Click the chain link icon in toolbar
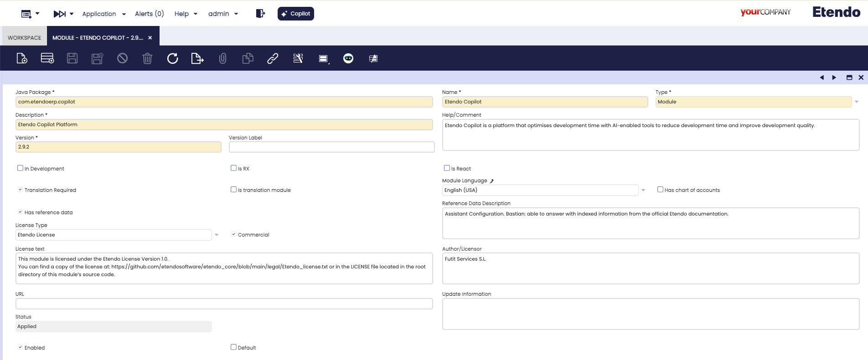 pos(273,58)
